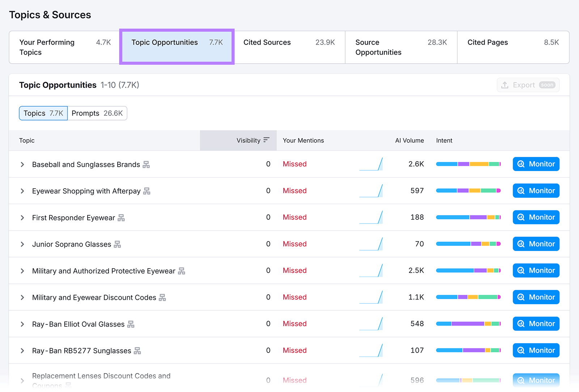Expand the Ray-Ban RB5277 Sunglasses row
The height and width of the screenshot is (392, 579).
(22, 350)
